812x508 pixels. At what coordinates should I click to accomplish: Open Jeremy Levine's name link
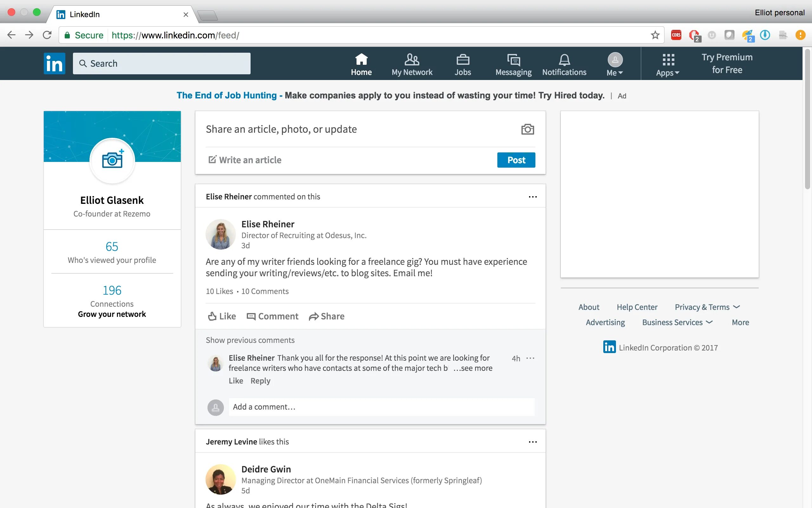(x=231, y=442)
